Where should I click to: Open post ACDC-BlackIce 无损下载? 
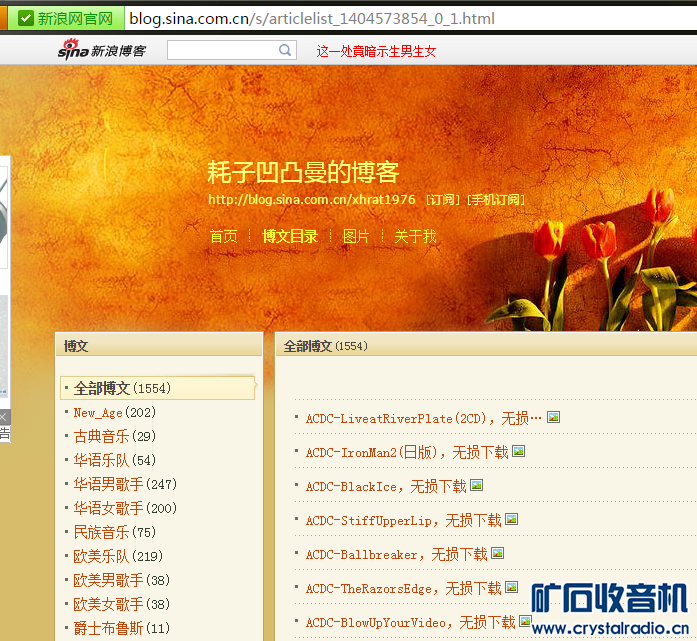pyautogui.click(x=386, y=486)
